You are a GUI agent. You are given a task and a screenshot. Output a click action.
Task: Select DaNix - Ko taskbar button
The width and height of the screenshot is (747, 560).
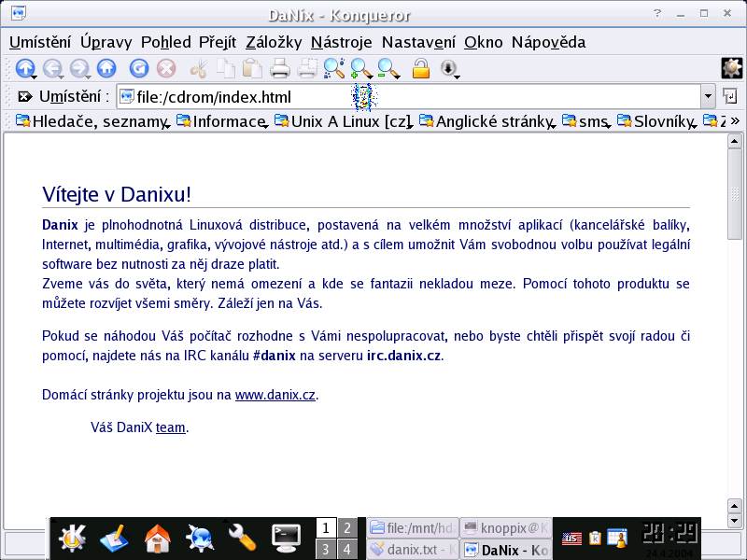click(x=506, y=550)
